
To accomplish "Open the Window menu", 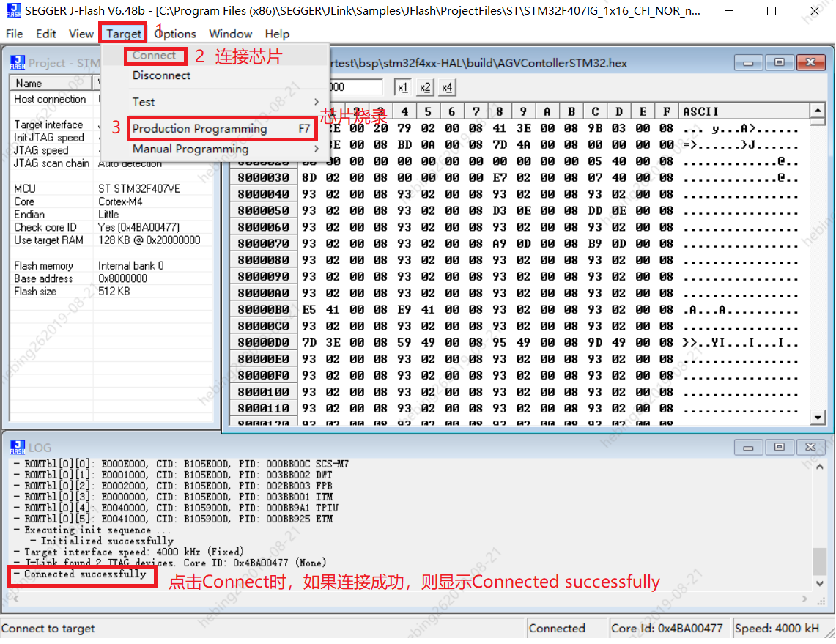I will [230, 34].
